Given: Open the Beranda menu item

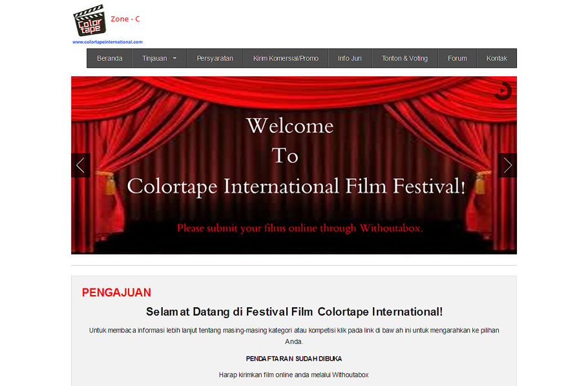Looking at the screenshot, I should click(x=109, y=59).
